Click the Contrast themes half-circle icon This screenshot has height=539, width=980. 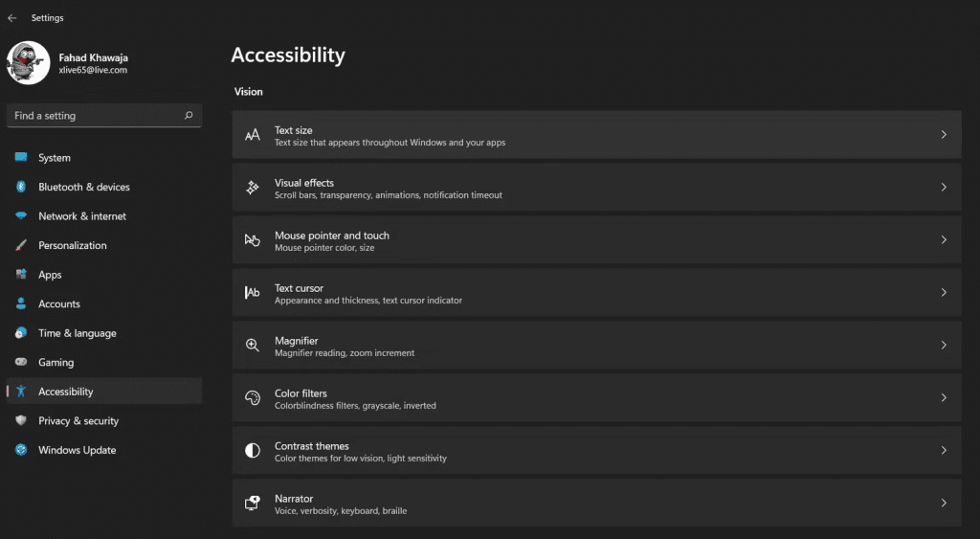pos(253,450)
